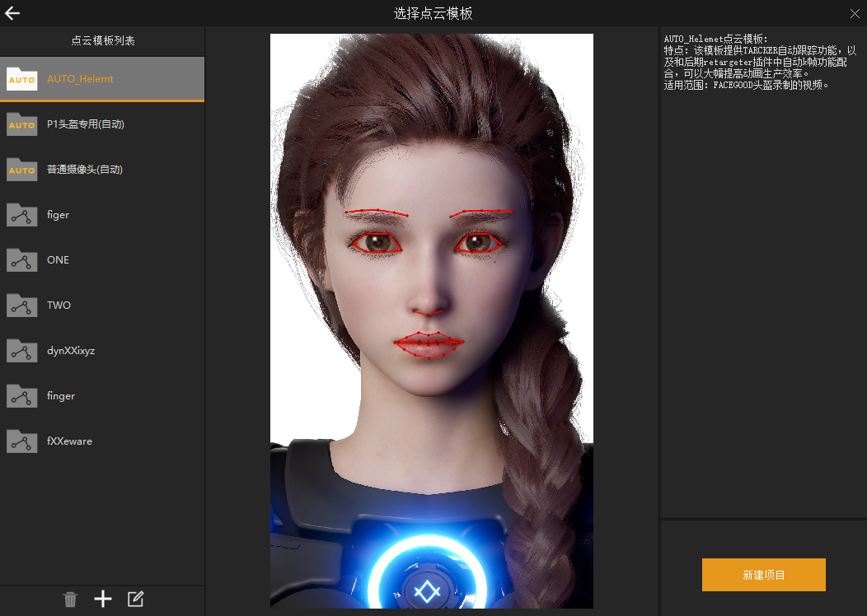Close the template selection dialog
The height and width of the screenshot is (616, 867).
(855, 14)
